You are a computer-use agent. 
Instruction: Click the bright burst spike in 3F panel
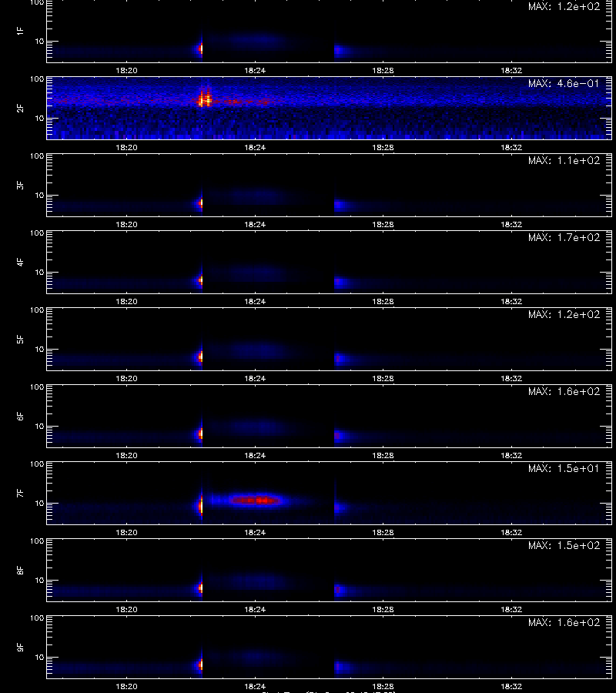tap(201, 203)
